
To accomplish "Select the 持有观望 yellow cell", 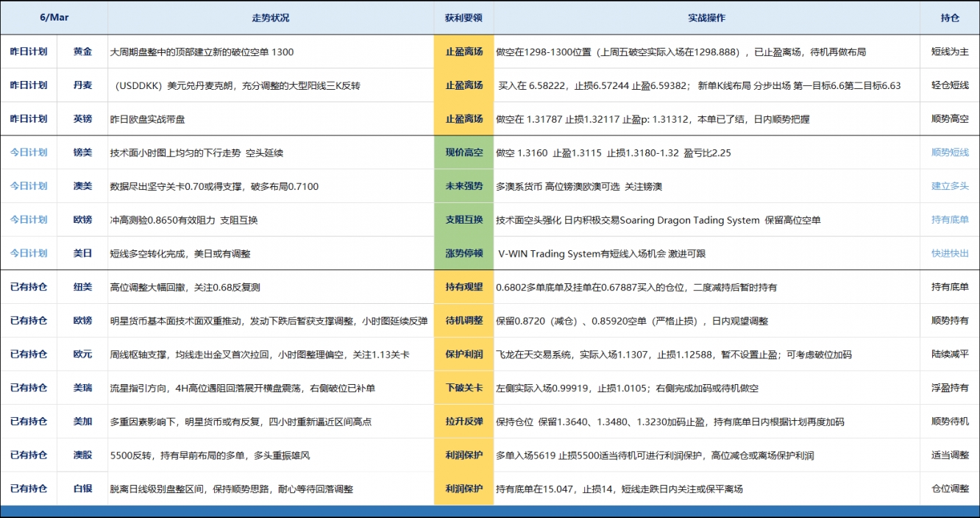I will 464,287.
